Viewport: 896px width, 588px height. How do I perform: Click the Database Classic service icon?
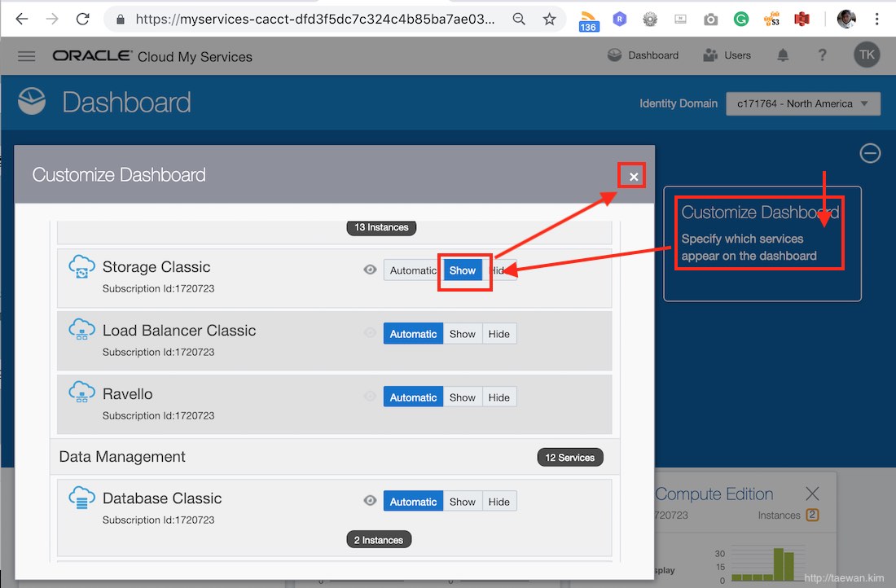click(x=81, y=498)
